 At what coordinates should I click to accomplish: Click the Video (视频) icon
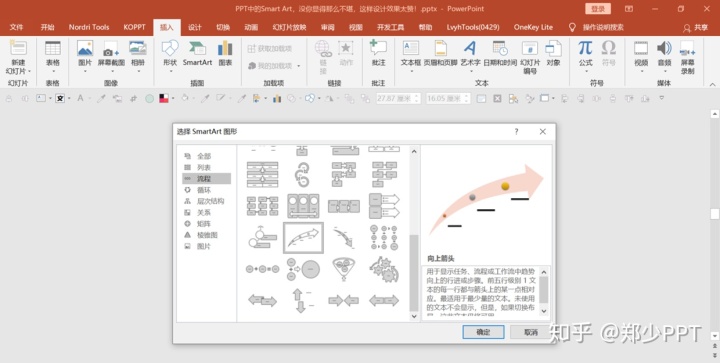click(641, 48)
